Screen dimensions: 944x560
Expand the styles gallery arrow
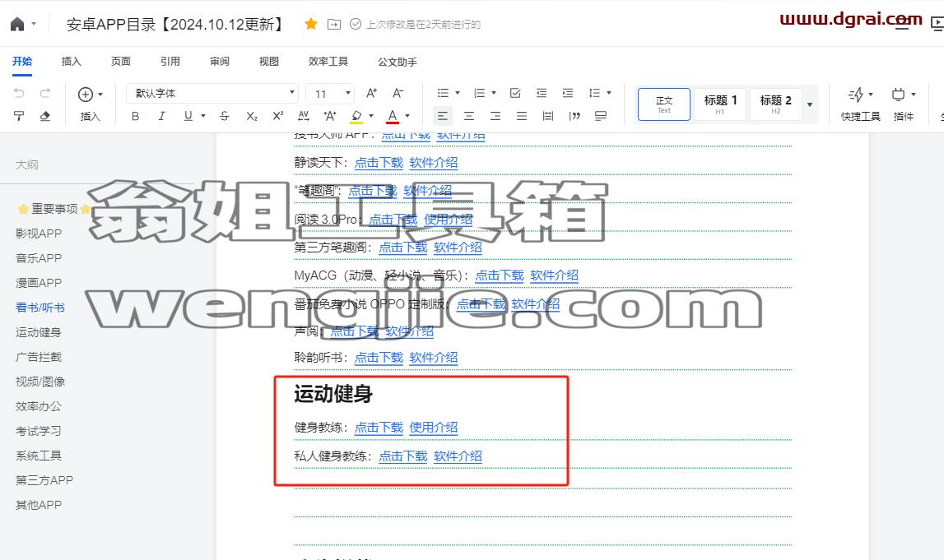(x=810, y=104)
